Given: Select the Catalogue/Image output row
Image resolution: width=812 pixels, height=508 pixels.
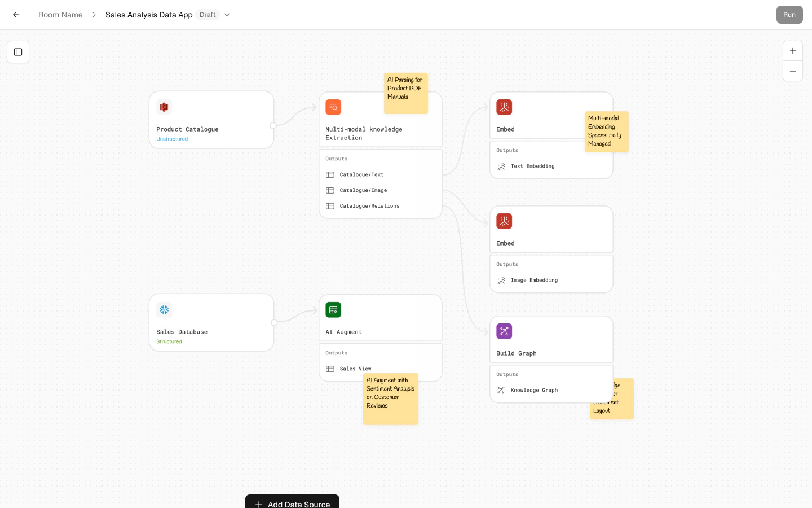Looking at the screenshot, I should (363, 190).
